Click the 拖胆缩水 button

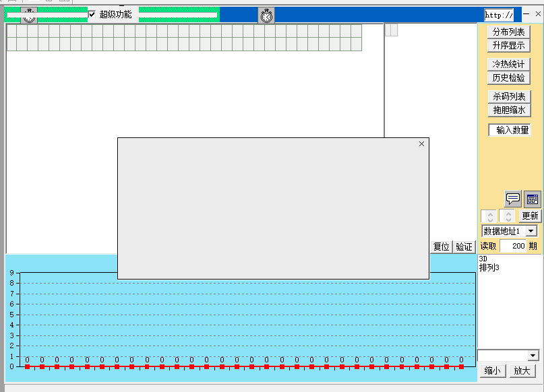[x=508, y=110]
